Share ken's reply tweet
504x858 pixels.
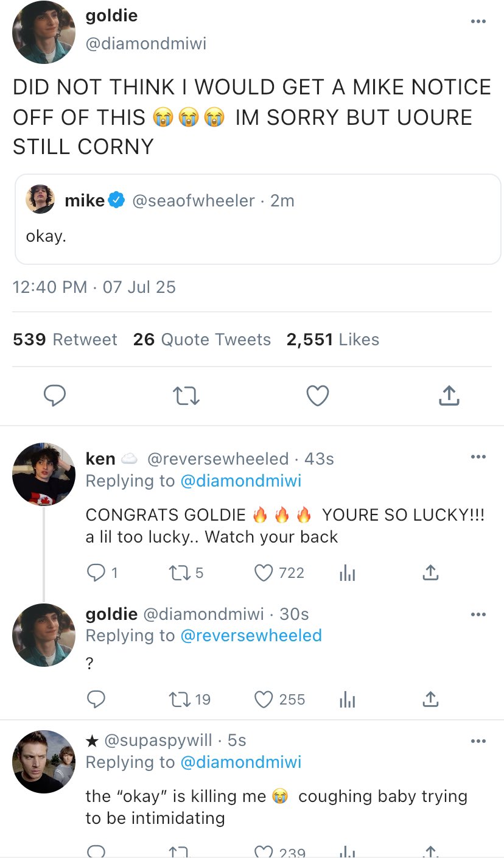click(430, 572)
